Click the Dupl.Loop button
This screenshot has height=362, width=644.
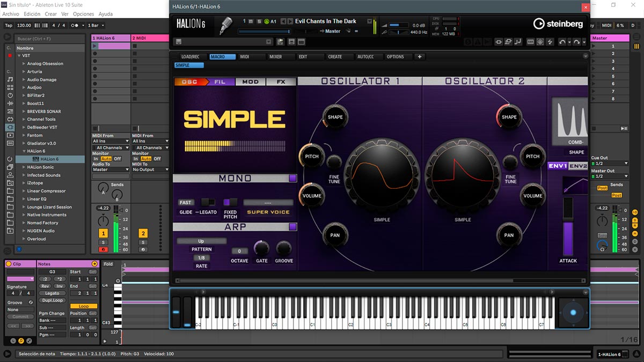52,300
